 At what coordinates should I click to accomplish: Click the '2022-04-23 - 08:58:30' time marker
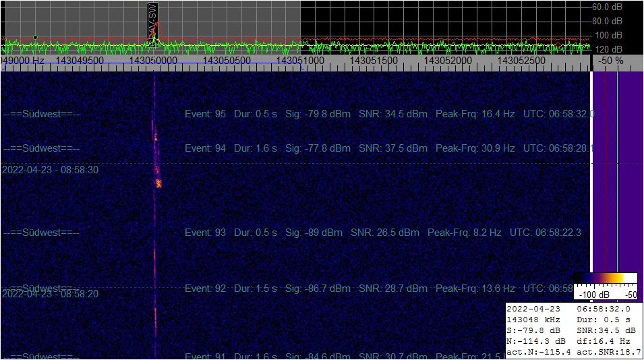tap(50, 169)
